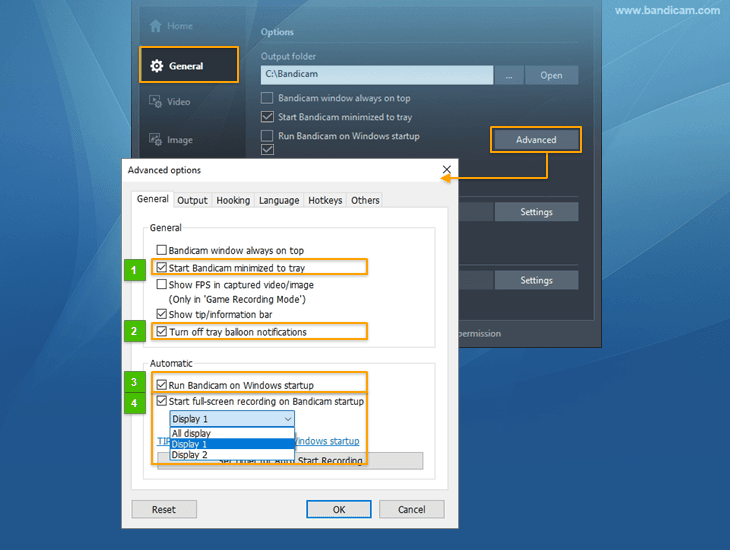
Task: Check Bandicam window always on top in main window
Action: 267,98
